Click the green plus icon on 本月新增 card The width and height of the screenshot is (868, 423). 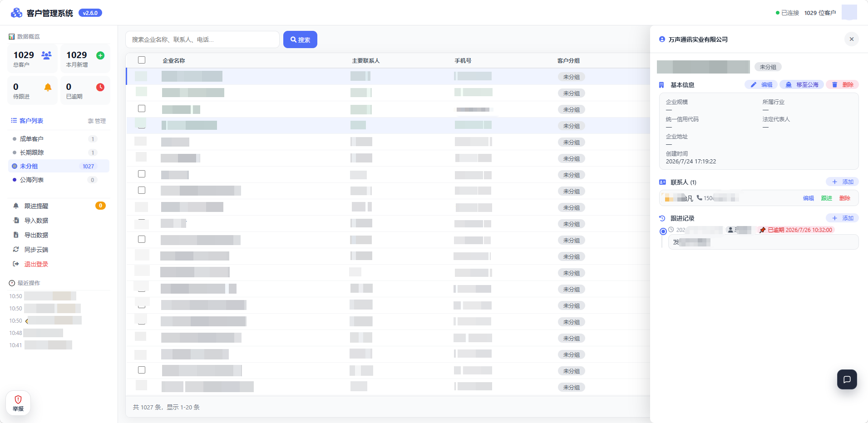click(100, 55)
